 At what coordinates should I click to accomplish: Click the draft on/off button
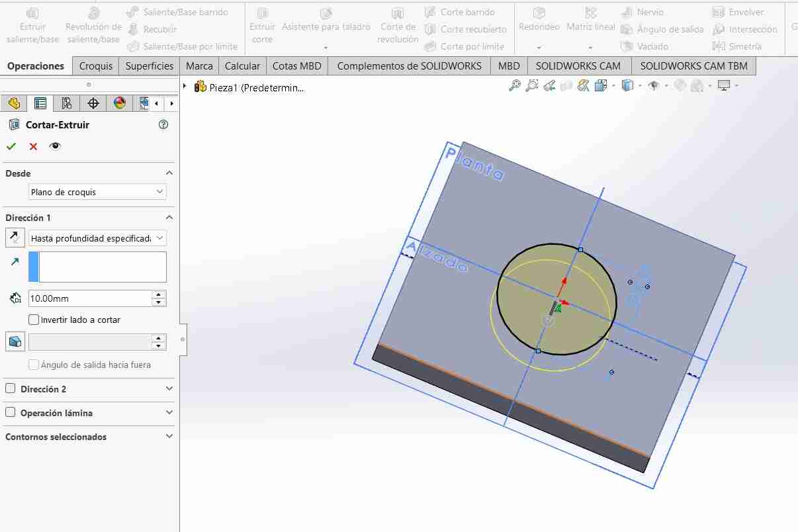(x=15, y=341)
